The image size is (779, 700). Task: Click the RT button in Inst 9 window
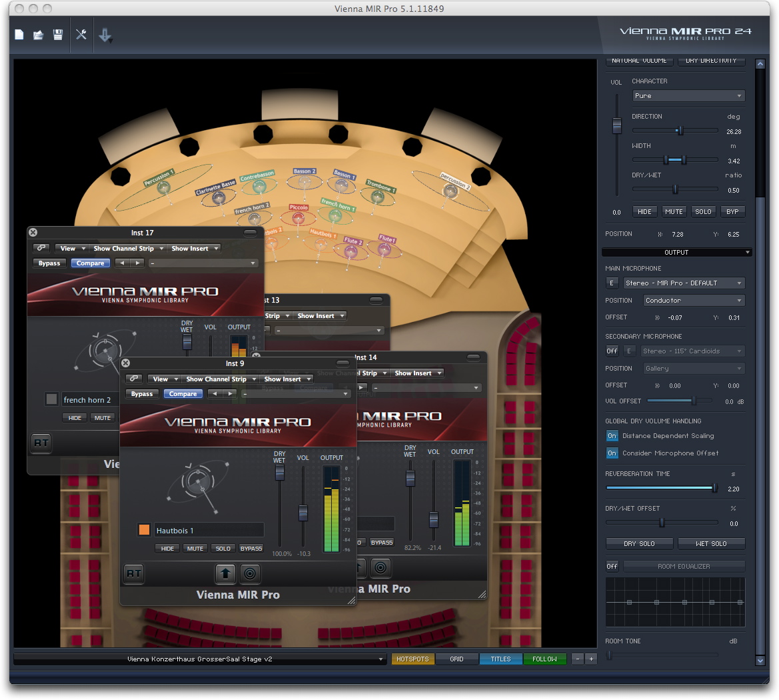(x=134, y=573)
